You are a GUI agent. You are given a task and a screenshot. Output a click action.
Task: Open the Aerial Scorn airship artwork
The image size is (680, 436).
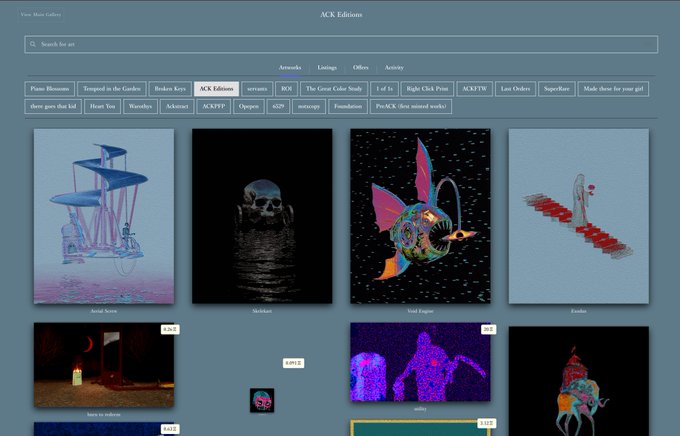104,216
